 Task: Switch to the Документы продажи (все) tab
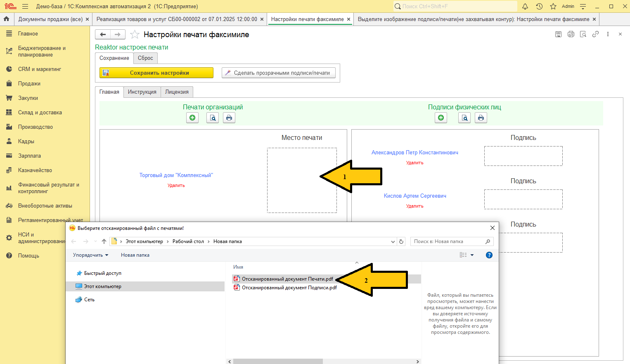50,19
